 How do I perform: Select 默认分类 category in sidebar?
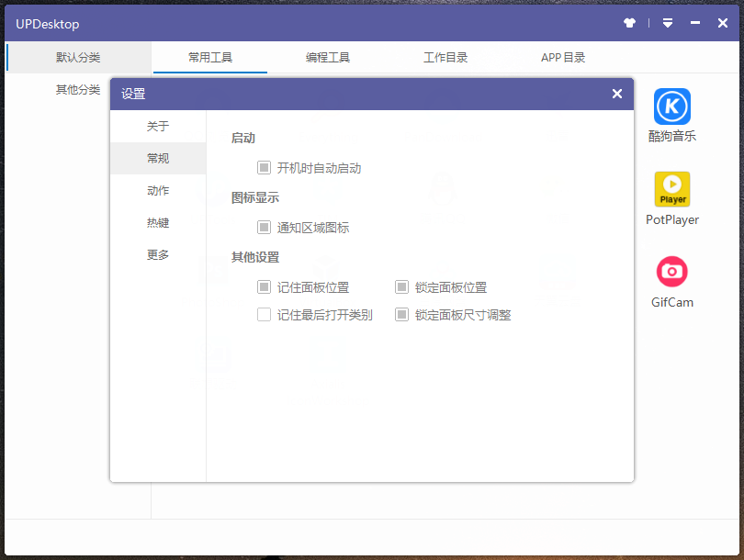click(78, 57)
